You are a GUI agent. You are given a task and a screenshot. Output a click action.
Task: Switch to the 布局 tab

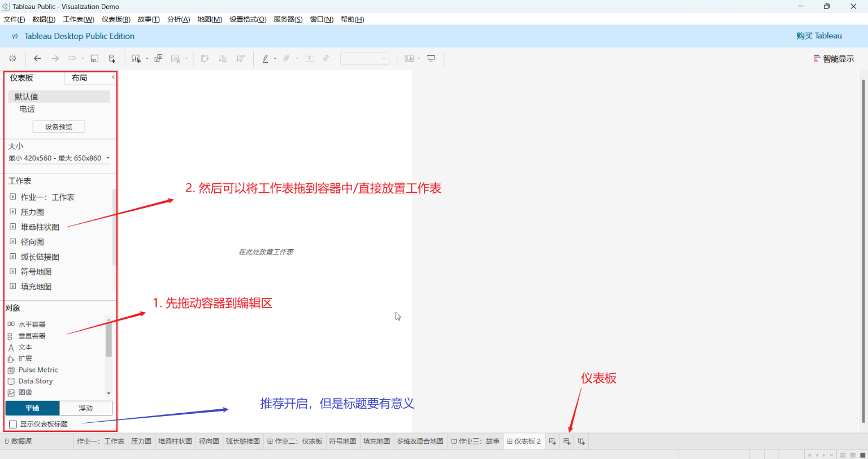point(80,78)
